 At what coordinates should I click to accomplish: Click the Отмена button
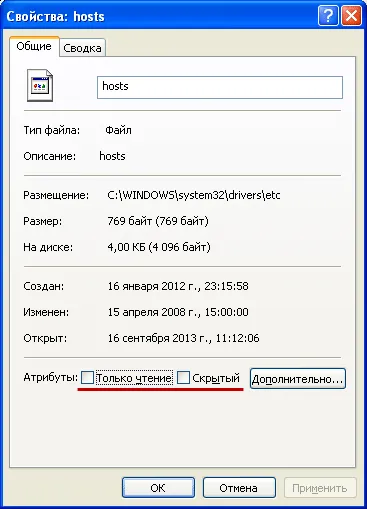coord(239,488)
